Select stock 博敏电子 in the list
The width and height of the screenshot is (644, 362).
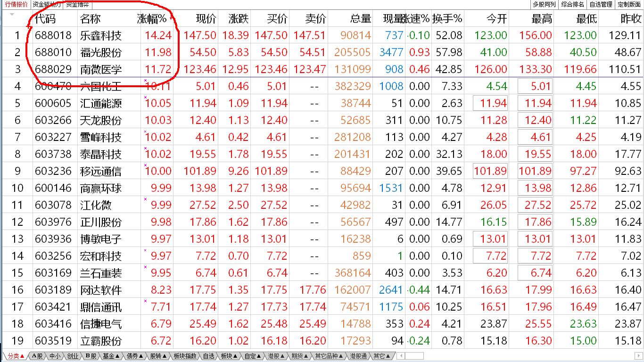101,239
